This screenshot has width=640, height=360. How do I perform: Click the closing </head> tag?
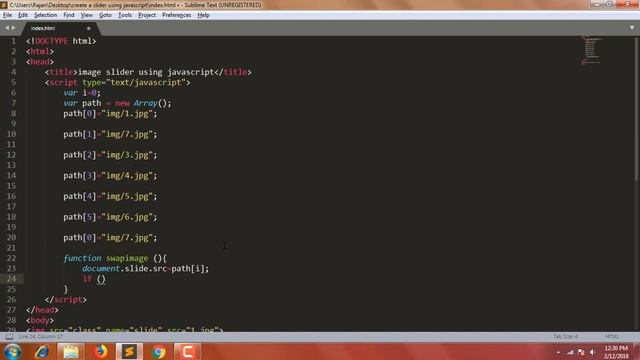click(42, 310)
